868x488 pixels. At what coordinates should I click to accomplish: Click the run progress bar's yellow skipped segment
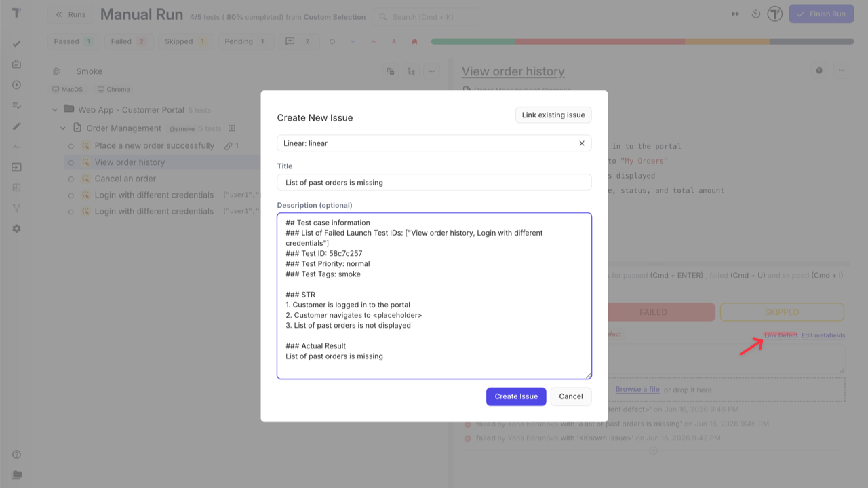pyautogui.click(x=727, y=41)
